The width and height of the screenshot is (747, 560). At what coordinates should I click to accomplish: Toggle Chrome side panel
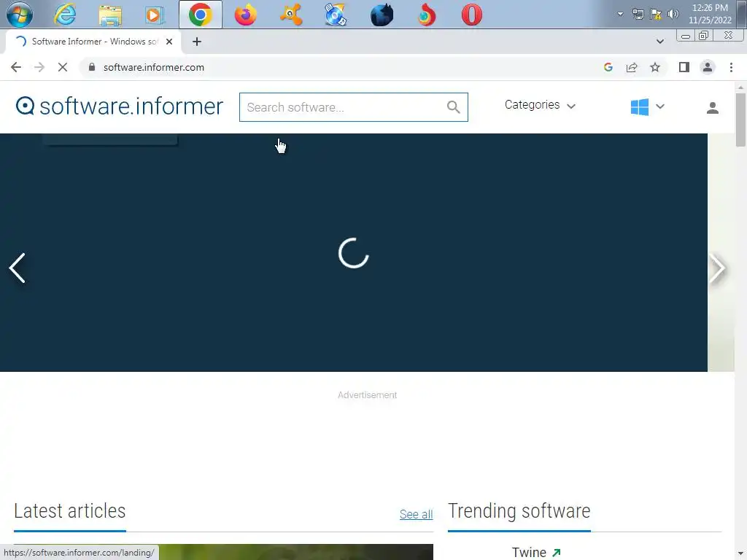(684, 67)
